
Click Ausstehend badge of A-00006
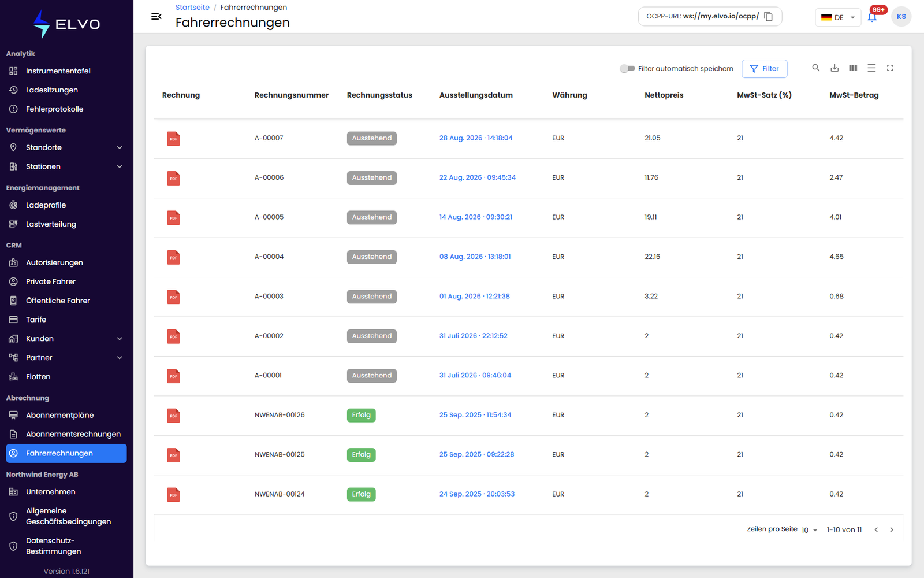point(372,178)
